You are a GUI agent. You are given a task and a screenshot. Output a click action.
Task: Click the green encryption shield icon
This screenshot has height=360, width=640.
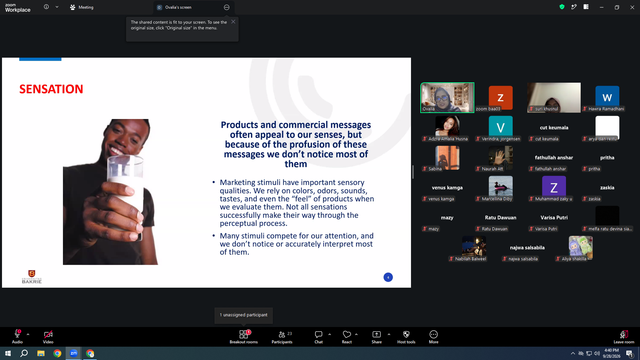click(562, 7)
